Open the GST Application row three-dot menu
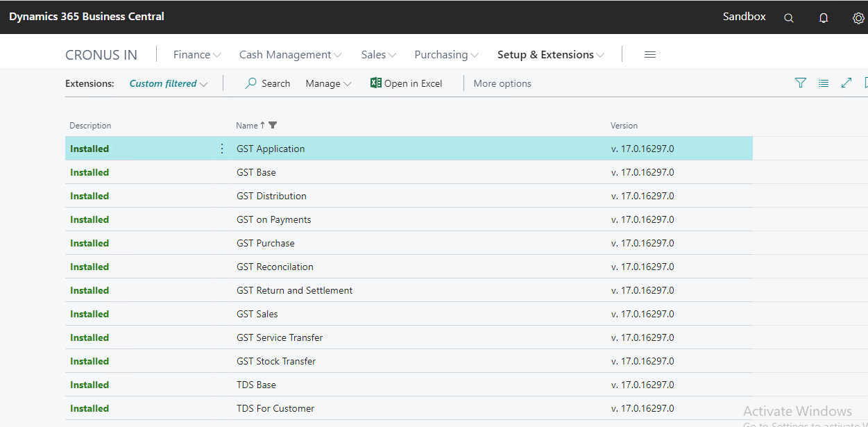Image resolution: width=868 pixels, height=427 pixels. point(222,149)
